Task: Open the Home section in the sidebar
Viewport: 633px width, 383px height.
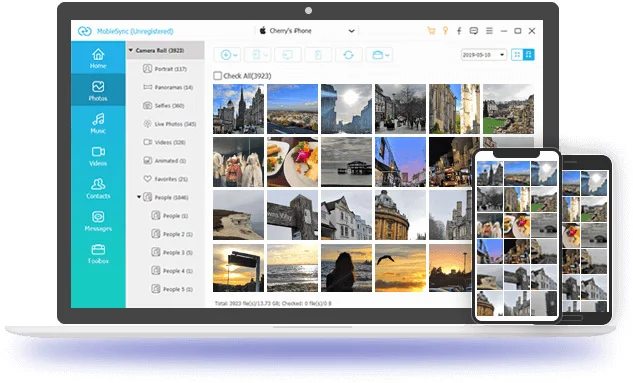Action: point(98,58)
